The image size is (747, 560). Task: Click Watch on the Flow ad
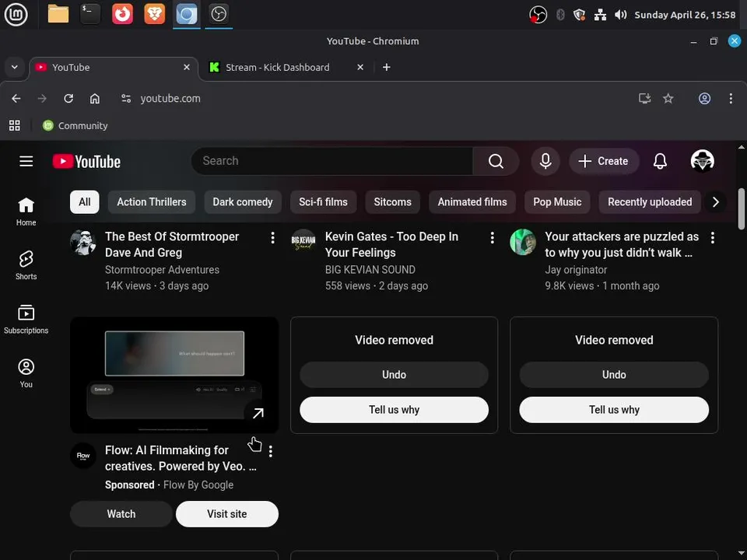point(121,514)
